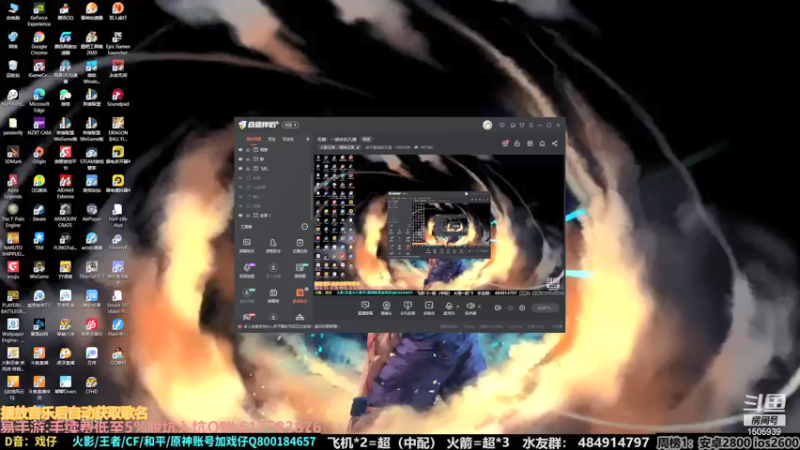Collapse the toolbox section with minus circle
The image size is (800, 450).
(305, 227)
